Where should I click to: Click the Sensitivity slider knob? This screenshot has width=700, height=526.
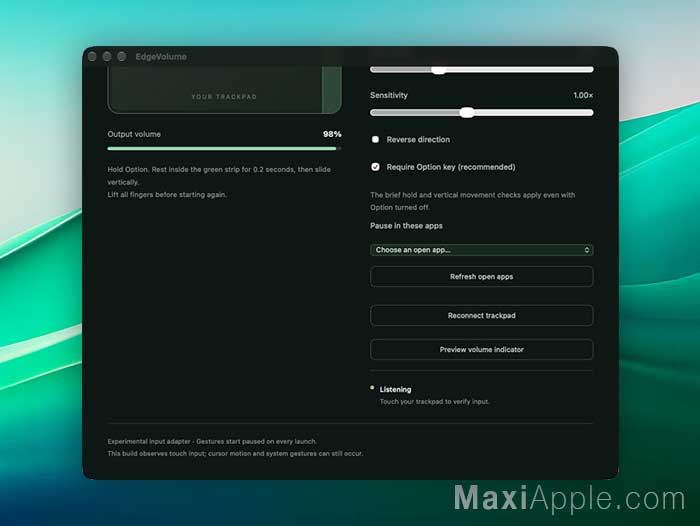pyautogui.click(x=467, y=113)
